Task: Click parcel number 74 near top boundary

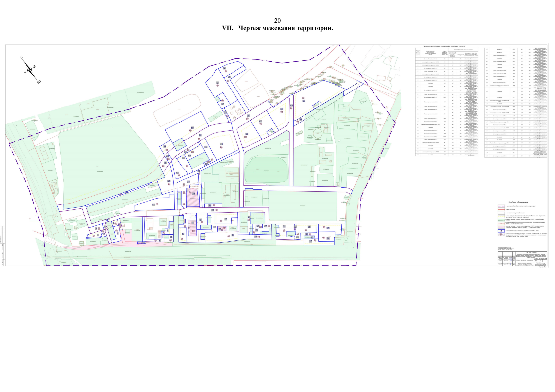Action: pyautogui.click(x=224, y=68)
